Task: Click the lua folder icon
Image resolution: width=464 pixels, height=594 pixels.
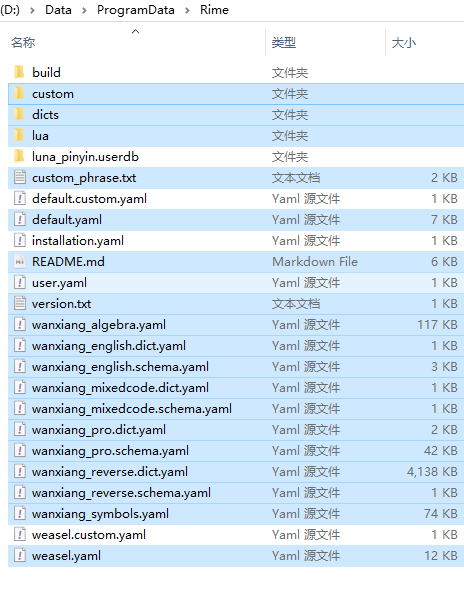Action: pyautogui.click(x=19, y=135)
